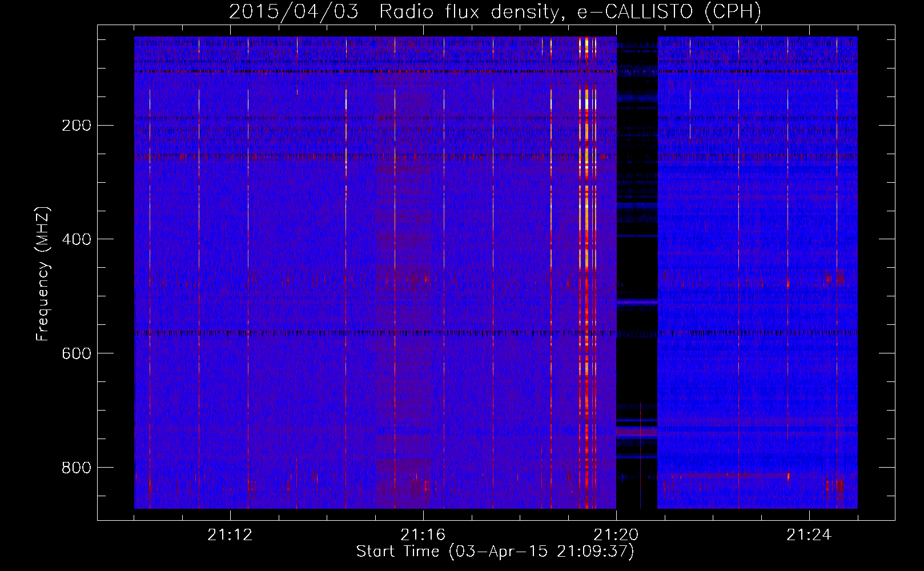Click the 21:24 time tick label

[809, 535]
